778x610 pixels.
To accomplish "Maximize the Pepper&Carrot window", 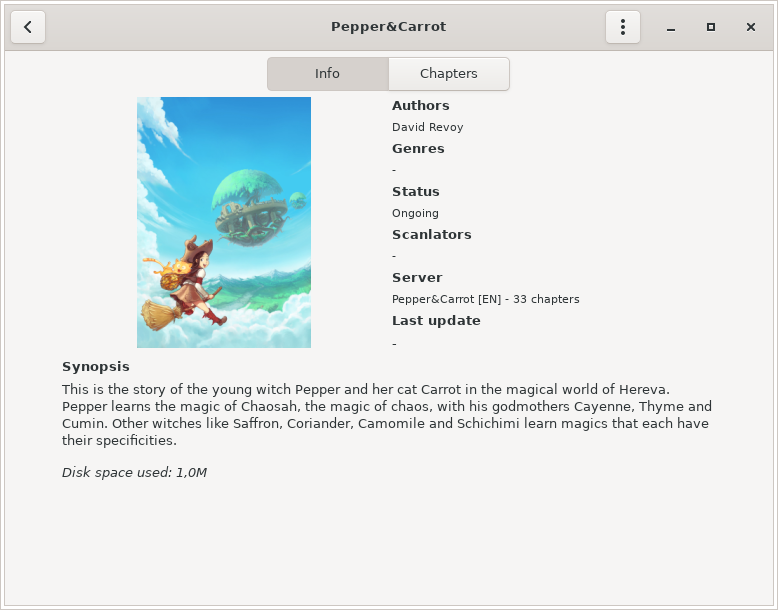I will point(711,27).
